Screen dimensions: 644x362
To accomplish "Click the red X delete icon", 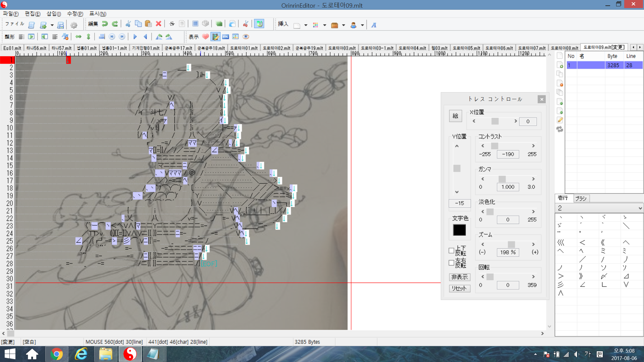I will [159, 24].
